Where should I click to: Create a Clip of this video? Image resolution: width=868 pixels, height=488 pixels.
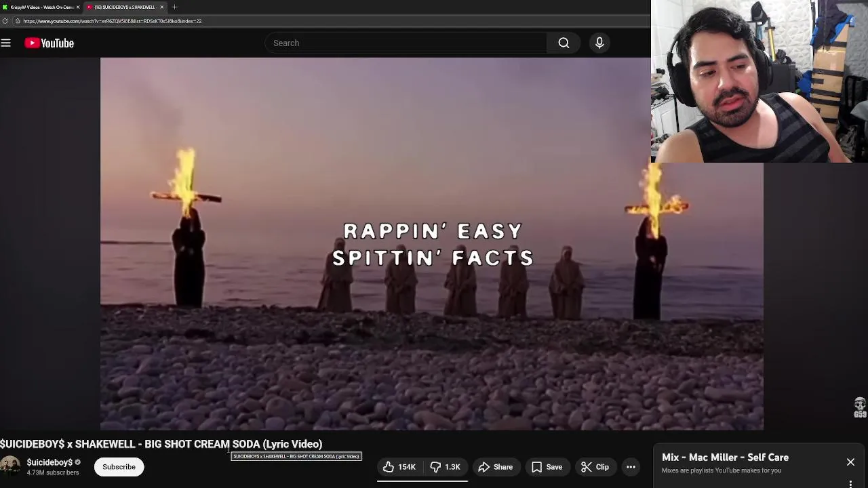click(x=595, y=467)
